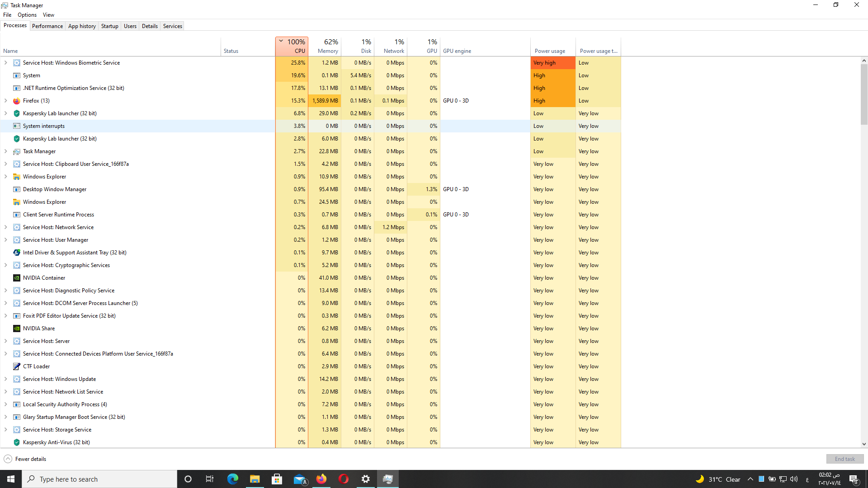Sort processes by CPU column header
Image resolution: width=868 pixels, height=488 pixels.
coord(292,47)
